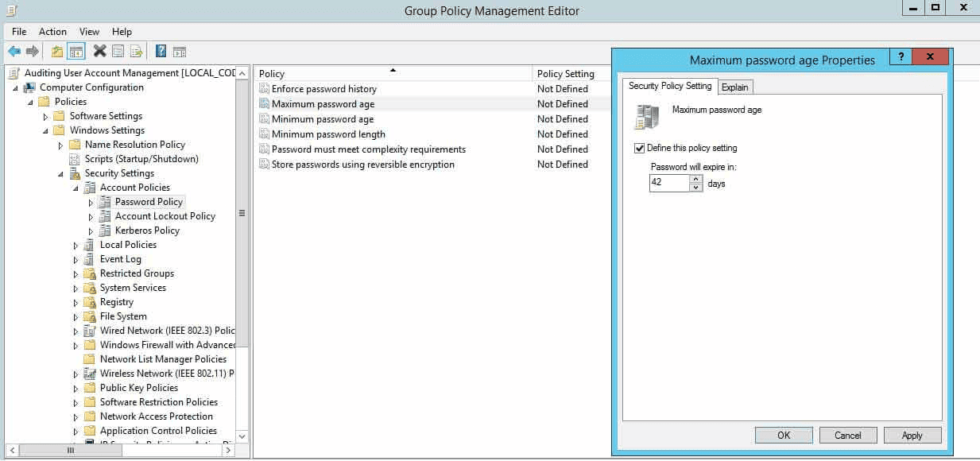Click the password expiry days input field
980x461 pixels.
669,184
